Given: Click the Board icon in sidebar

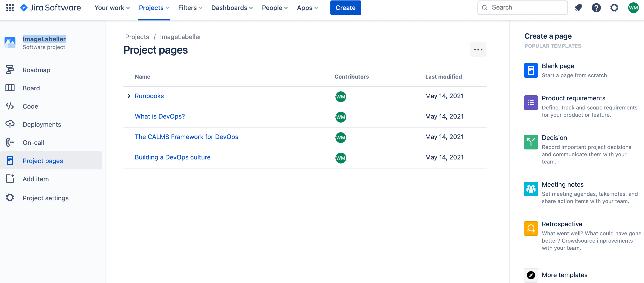Looking at the screenshot, I should [x=10, y=88].
